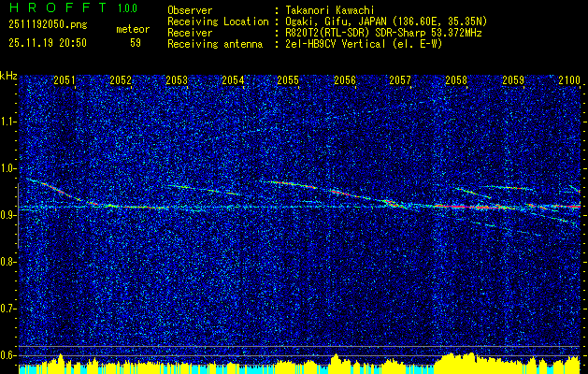Click the 2052 time marker

[121, 79]
